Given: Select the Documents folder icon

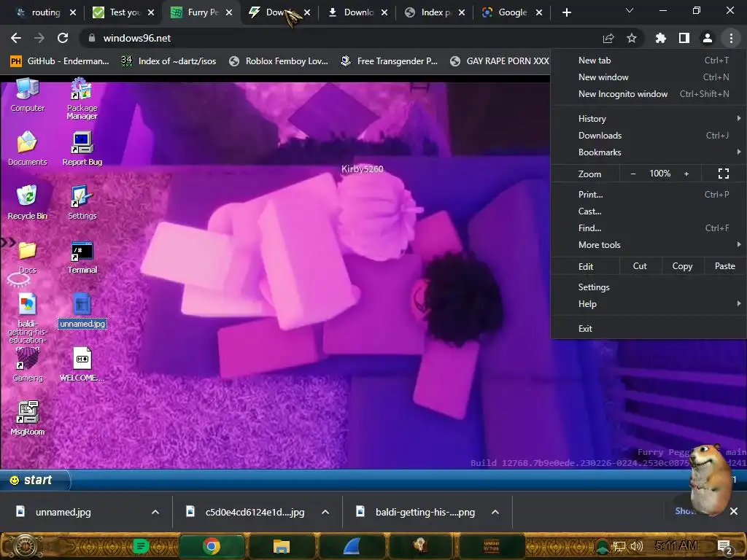Looking at the screenshot, I should pyautogui.click(x=27, y=149).
